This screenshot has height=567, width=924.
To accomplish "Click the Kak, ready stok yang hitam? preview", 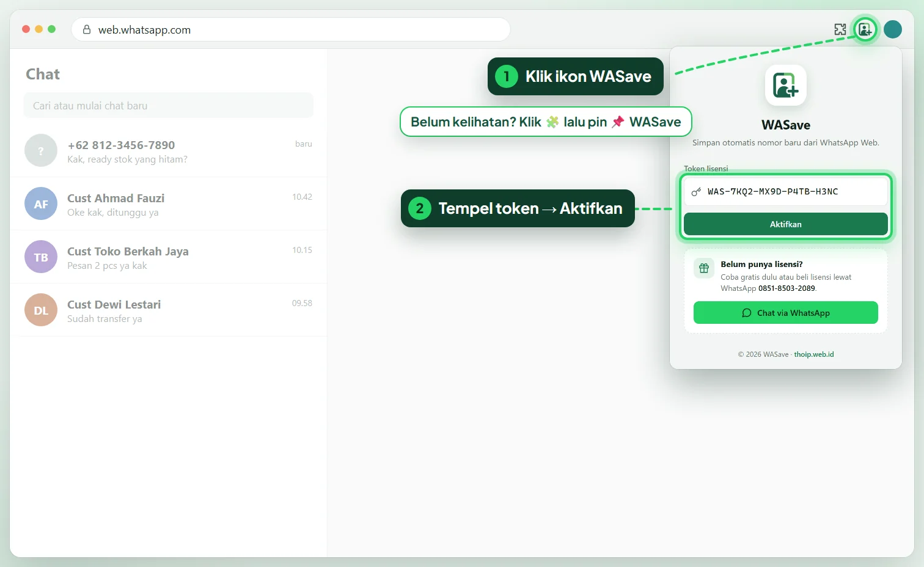I will pyautogui.click(x=127, y=159).
